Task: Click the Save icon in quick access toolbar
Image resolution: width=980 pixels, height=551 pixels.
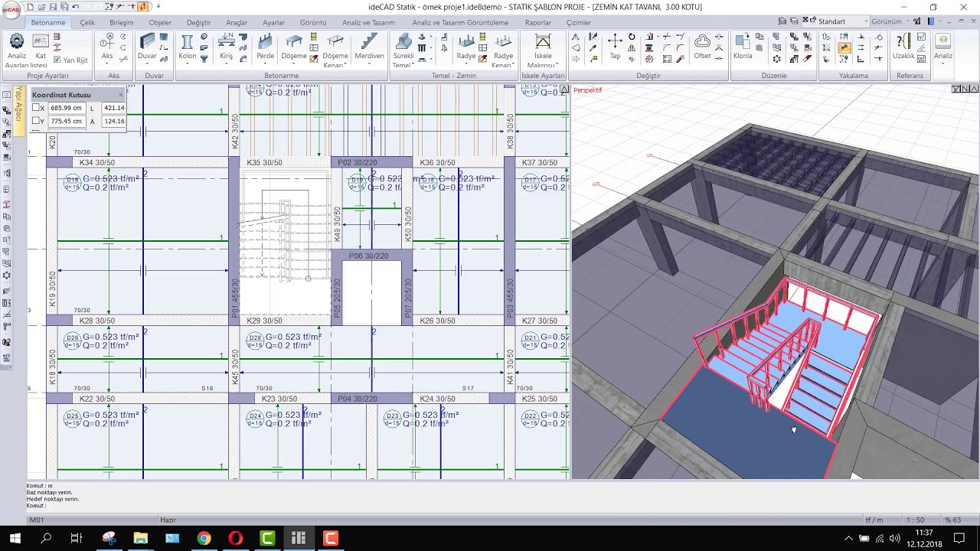Action: tap(53, 7)
